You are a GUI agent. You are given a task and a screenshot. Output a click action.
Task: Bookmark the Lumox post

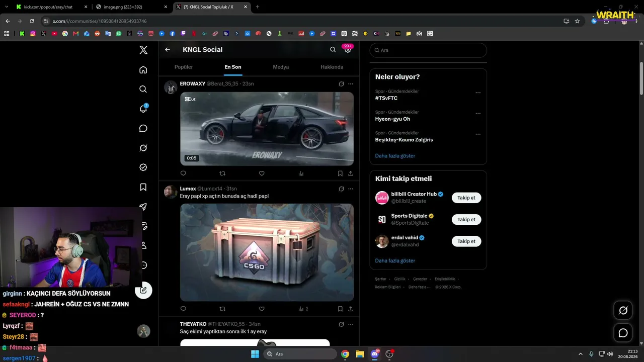point(340,309)
